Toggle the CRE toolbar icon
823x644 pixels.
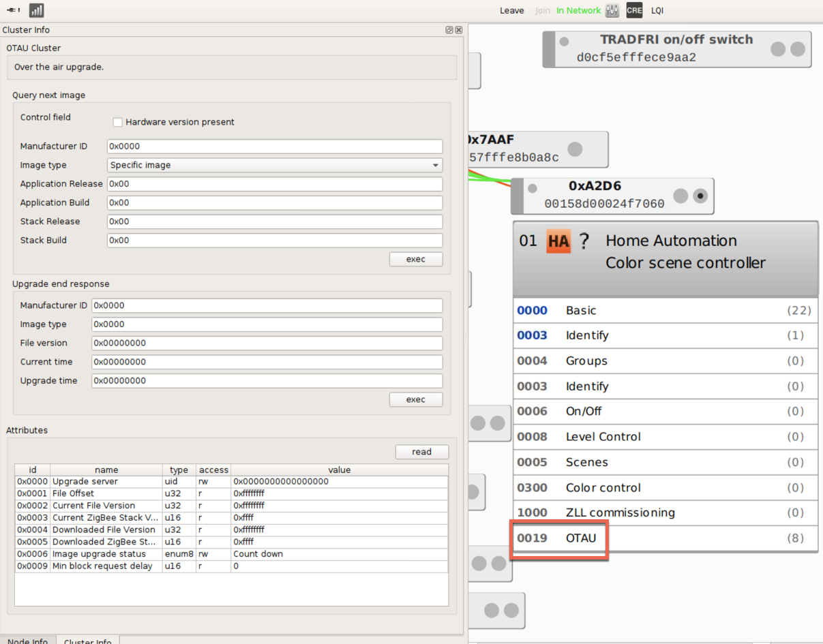(634, 10)
